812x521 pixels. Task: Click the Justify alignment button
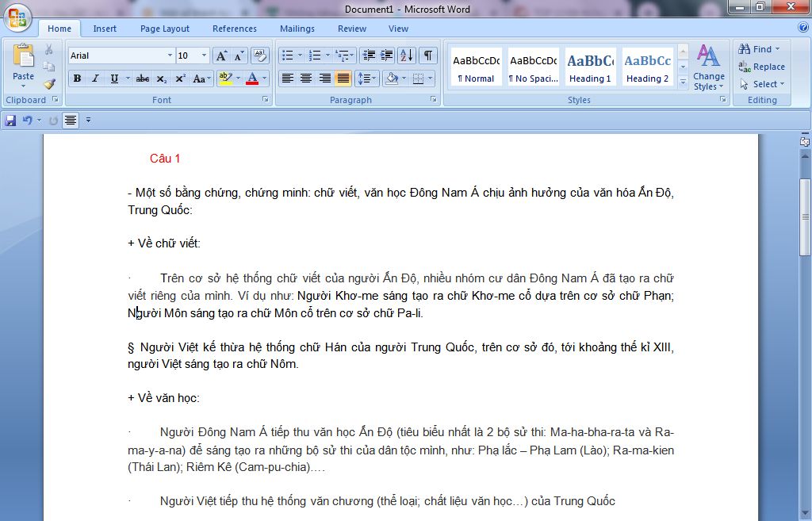[343, 79]
